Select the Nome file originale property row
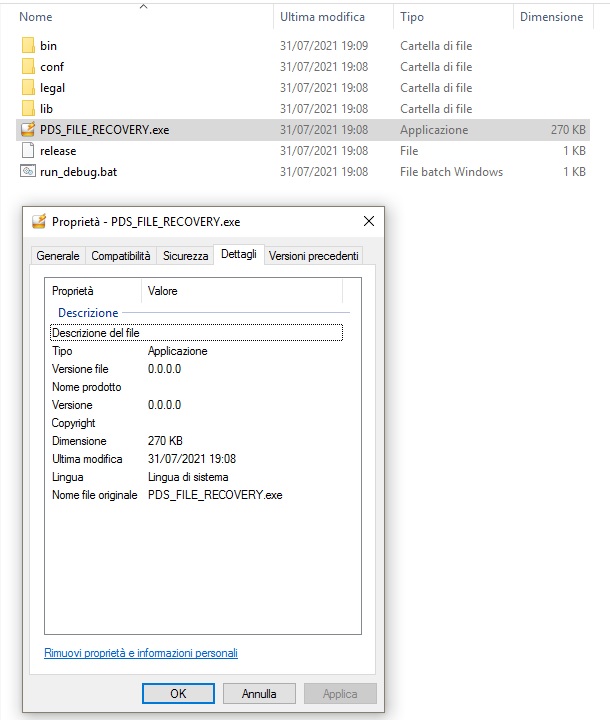 tap(196, 495)
